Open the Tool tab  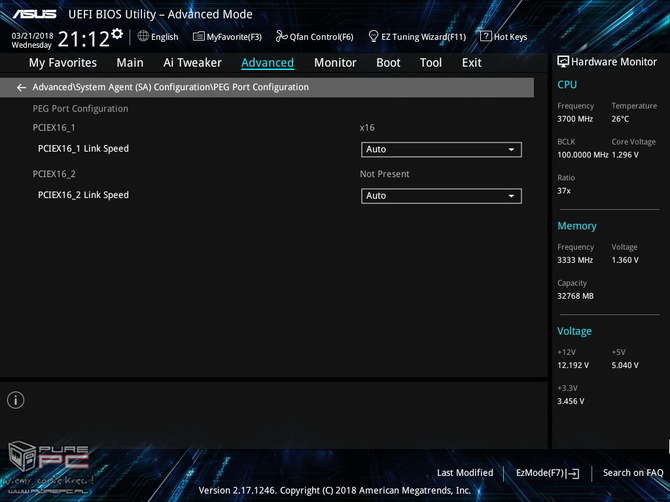point(431,63)
